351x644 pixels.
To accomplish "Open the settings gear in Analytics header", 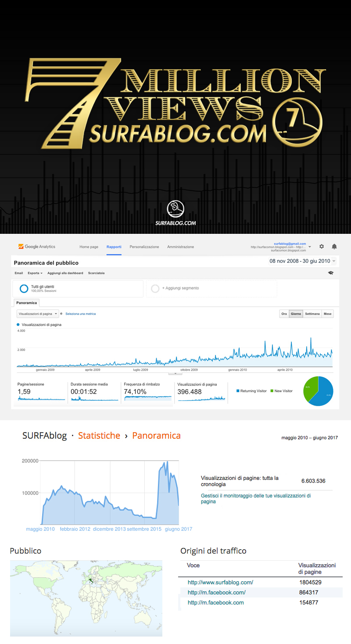I will (x=322, y=247).
